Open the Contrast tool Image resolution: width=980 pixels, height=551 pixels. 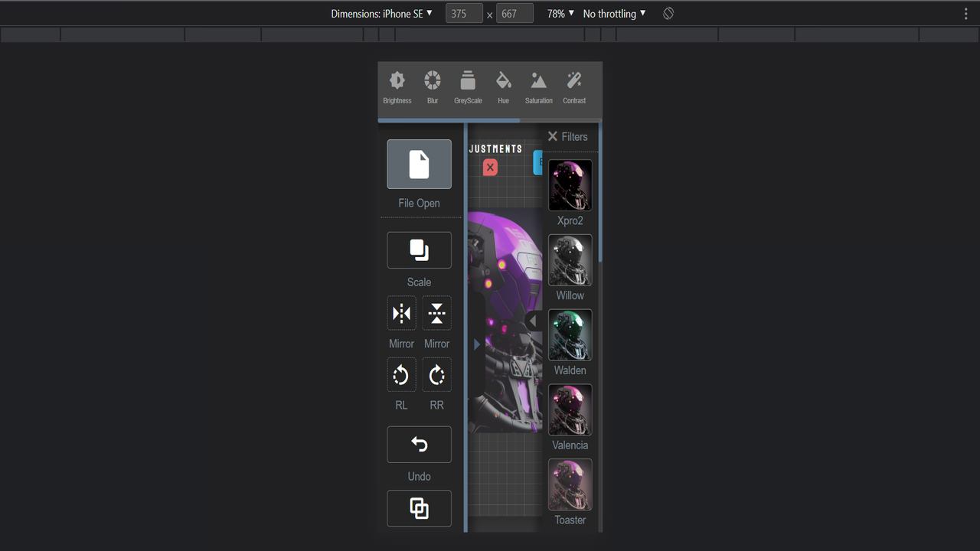coord(573,86)
